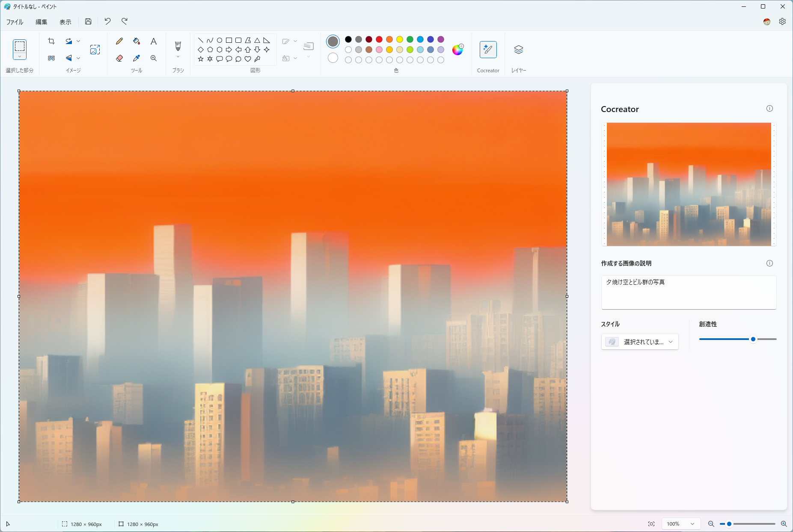The image size is (793, 532).
Task: Select the Magnifier tool
Action: 154,58
